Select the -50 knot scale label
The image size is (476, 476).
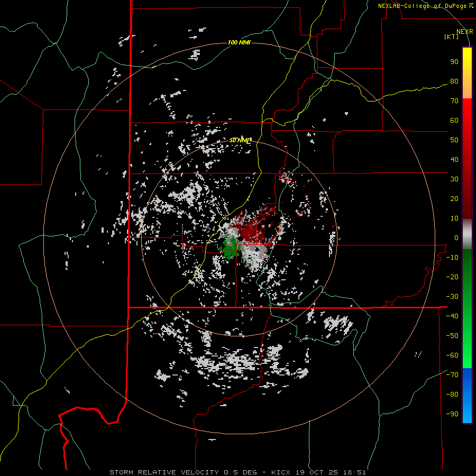(452, 336)
